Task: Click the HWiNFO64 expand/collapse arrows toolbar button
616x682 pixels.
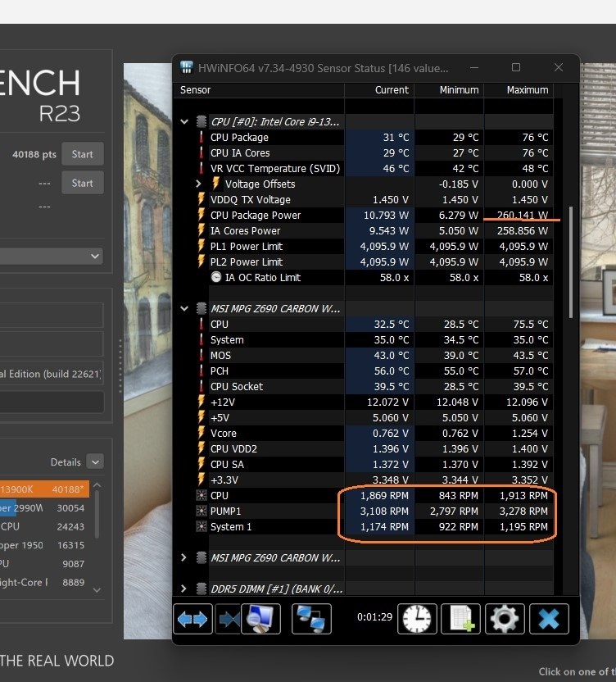Action: pos(192,619)
